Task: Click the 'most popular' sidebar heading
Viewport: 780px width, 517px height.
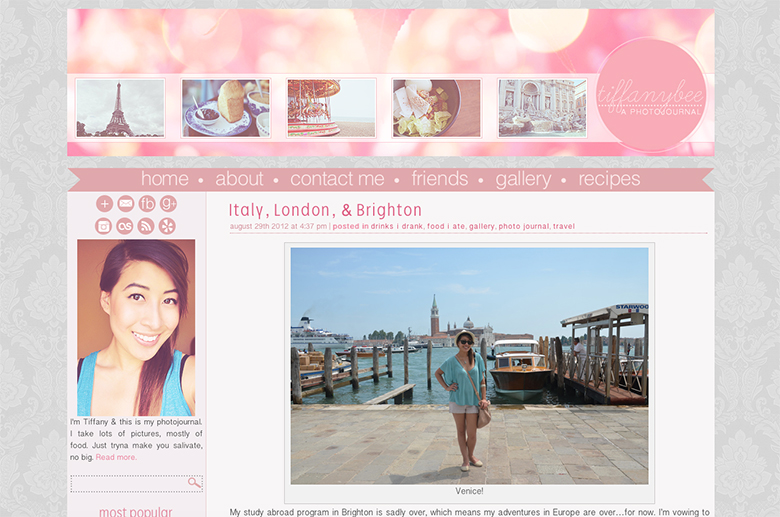Action: pos(136,512)
